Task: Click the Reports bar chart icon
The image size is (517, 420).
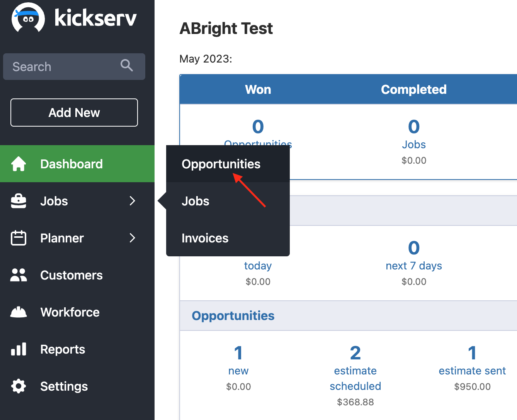Action: pyautogui.click(x=19, y=349)
